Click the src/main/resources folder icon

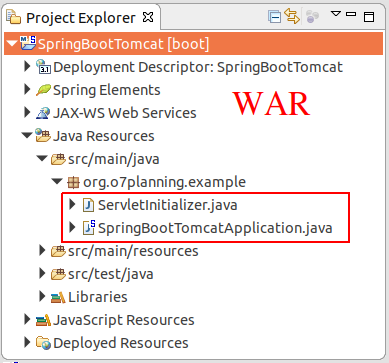[58, 251]
